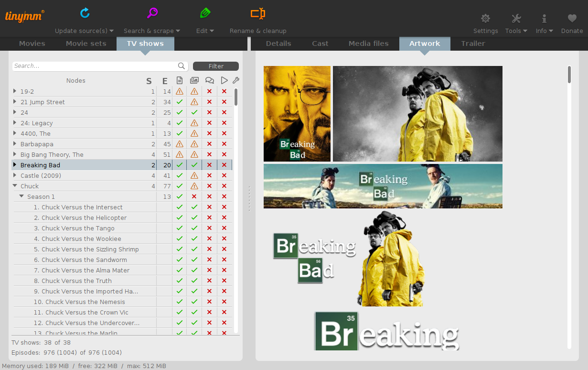Click the tinyMM logo

click(x=25, y=15)
